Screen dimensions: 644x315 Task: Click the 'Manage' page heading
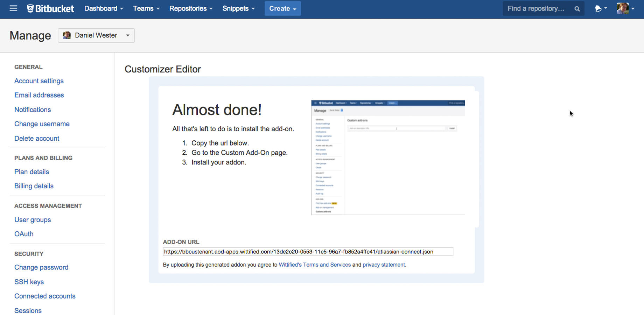(30, 35)
